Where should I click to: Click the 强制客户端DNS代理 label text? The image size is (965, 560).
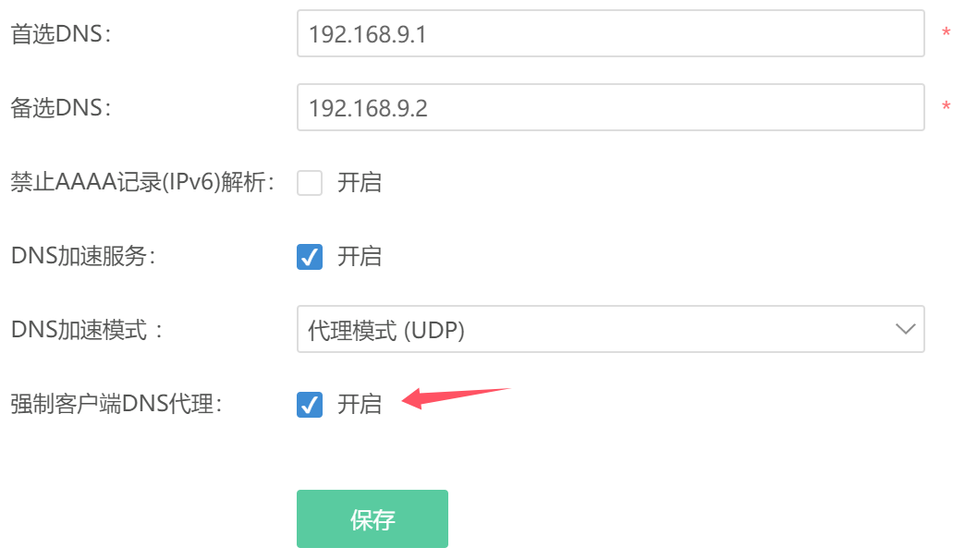click(x=116, y=405)
